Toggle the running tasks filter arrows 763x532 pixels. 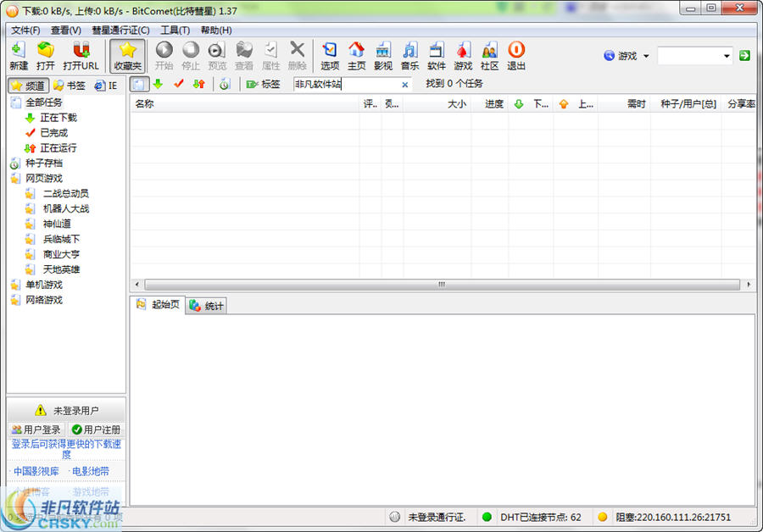pyautogui.click(x=199, y=84)
